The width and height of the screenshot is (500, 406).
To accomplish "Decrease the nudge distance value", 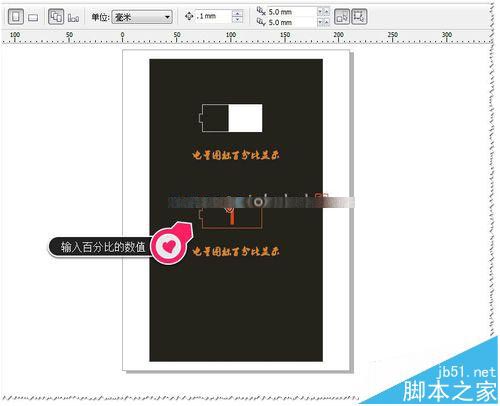I will pyautogui.click(x=237, y=19).
